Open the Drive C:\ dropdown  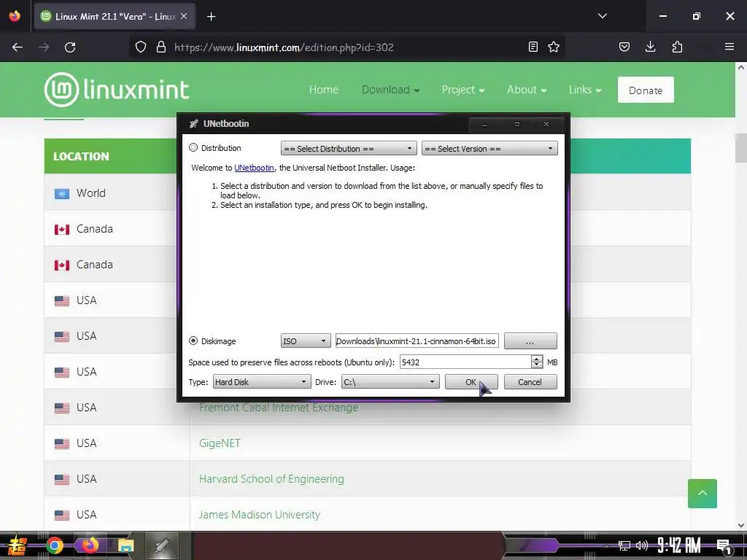click(390, 382)
